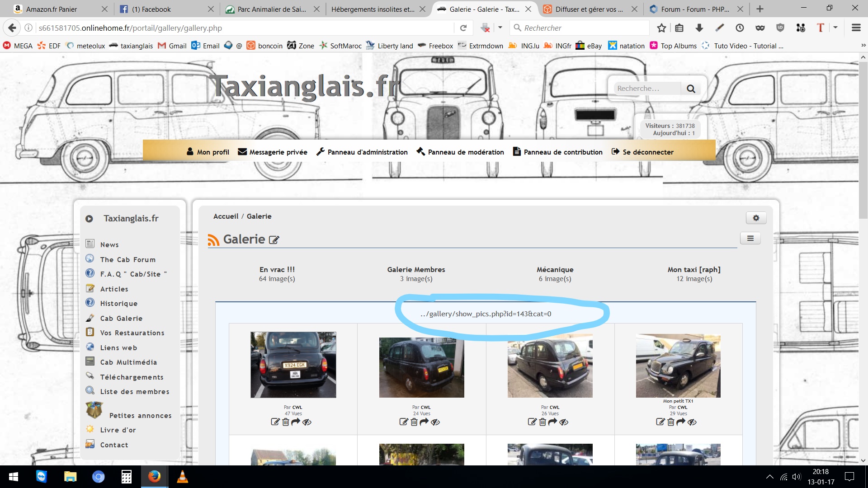
Task: Go to The Cab Forum sidebar link
Action: [x=127, y=259]
